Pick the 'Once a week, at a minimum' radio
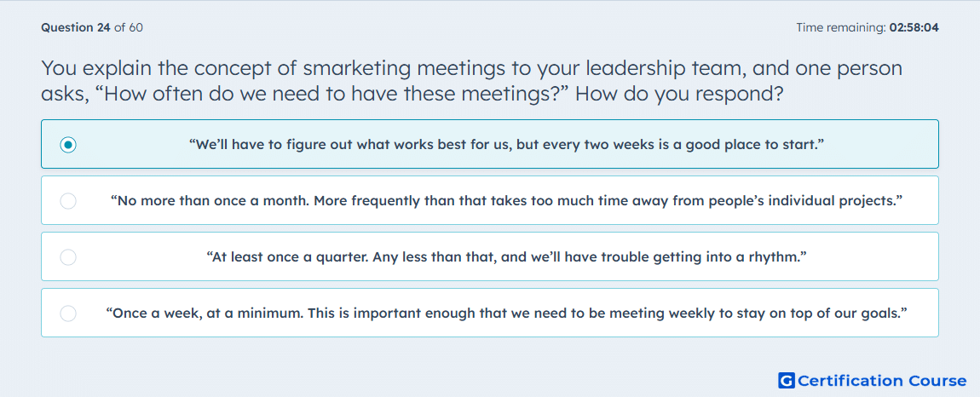980x397 pixels. (x=68, y=314)
